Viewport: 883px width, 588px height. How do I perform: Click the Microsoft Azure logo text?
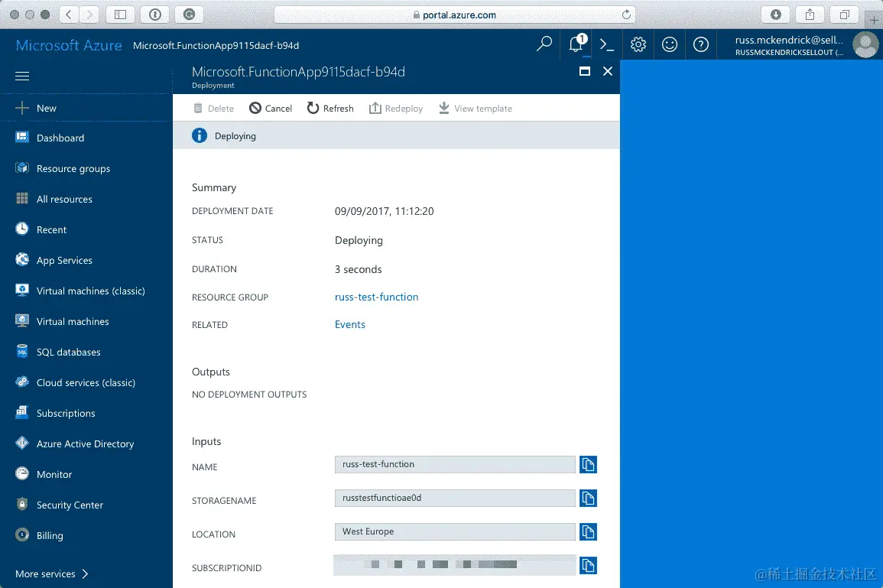69,45
